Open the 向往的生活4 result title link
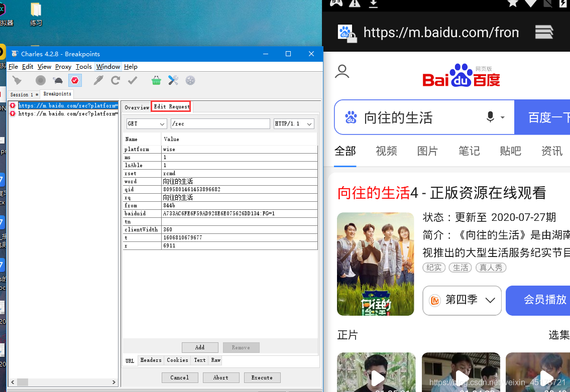This screenshot has width=570, height=392. tap(441, 193)
